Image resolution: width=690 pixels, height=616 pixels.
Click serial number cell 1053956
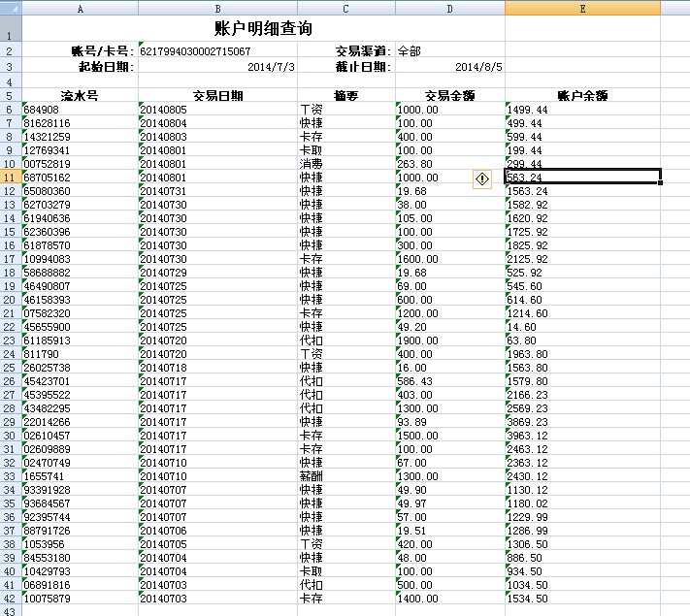[x=81, y=544]
